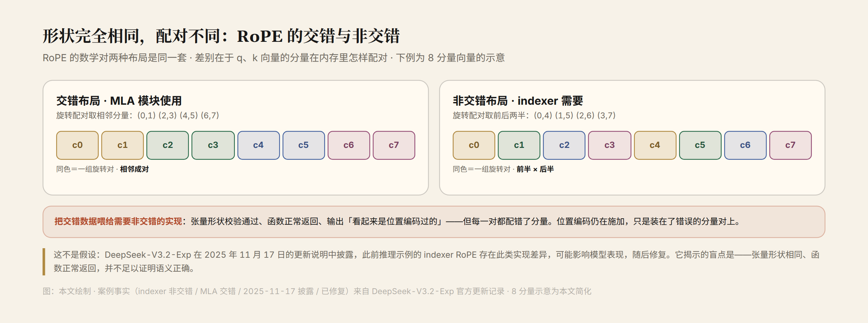Click cell c0 in the 交错布局 panel

(77, 145)
